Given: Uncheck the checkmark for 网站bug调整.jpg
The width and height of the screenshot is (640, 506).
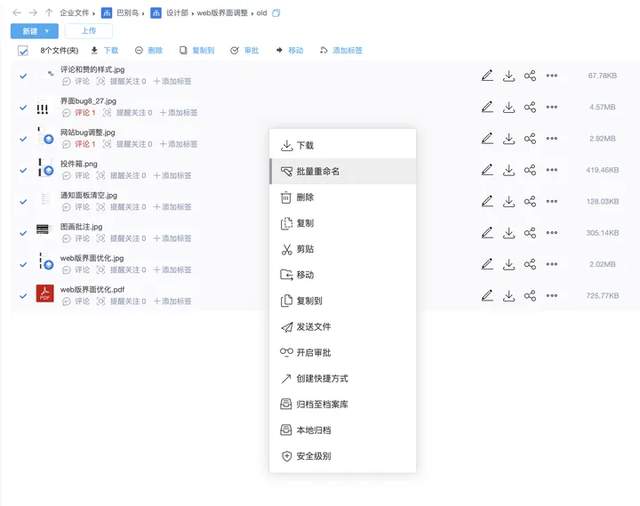Looking at the screenshot, I should point(23,139).
